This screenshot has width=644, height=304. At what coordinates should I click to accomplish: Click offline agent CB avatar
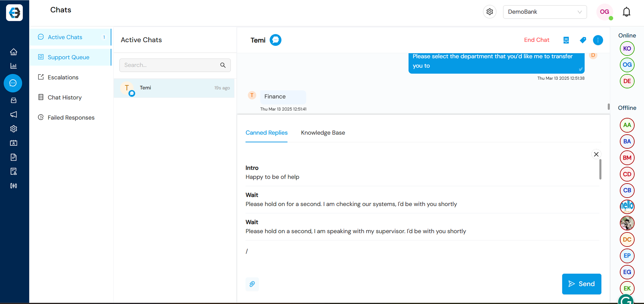627,190
